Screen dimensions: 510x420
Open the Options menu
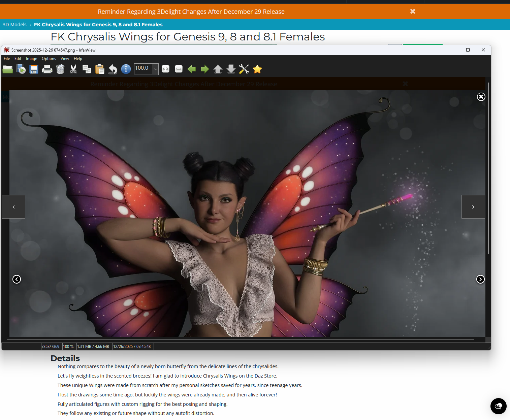[x=49, y=59]
